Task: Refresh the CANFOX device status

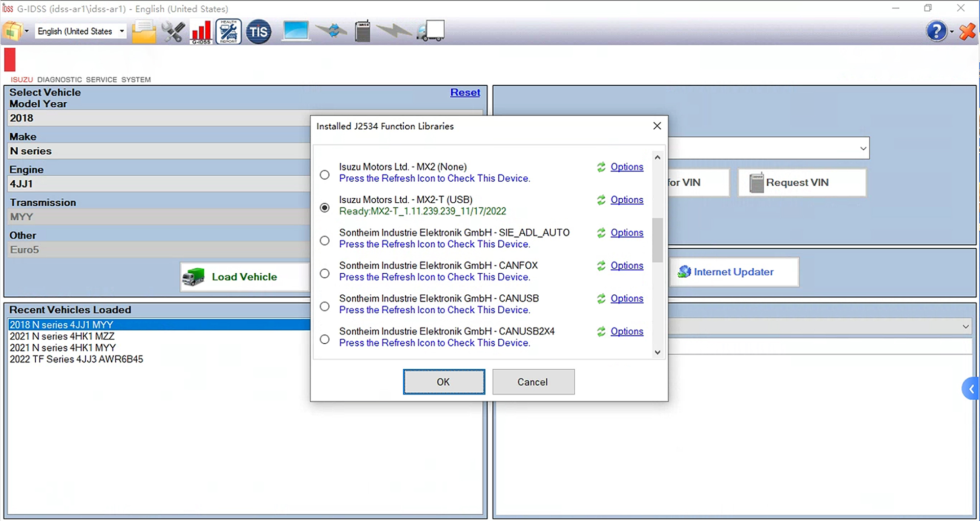Action: [x=601, y=266]
